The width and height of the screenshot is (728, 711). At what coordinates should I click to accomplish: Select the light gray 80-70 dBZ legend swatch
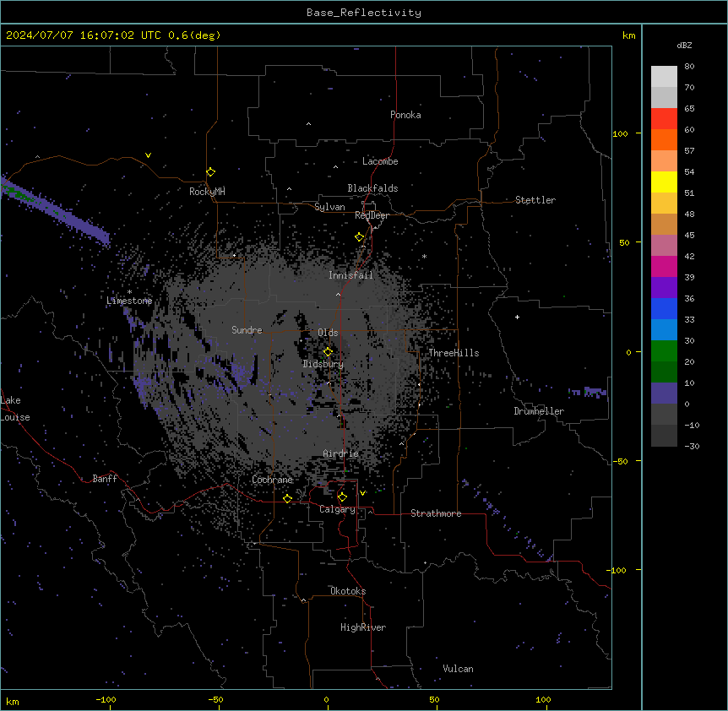664,77
